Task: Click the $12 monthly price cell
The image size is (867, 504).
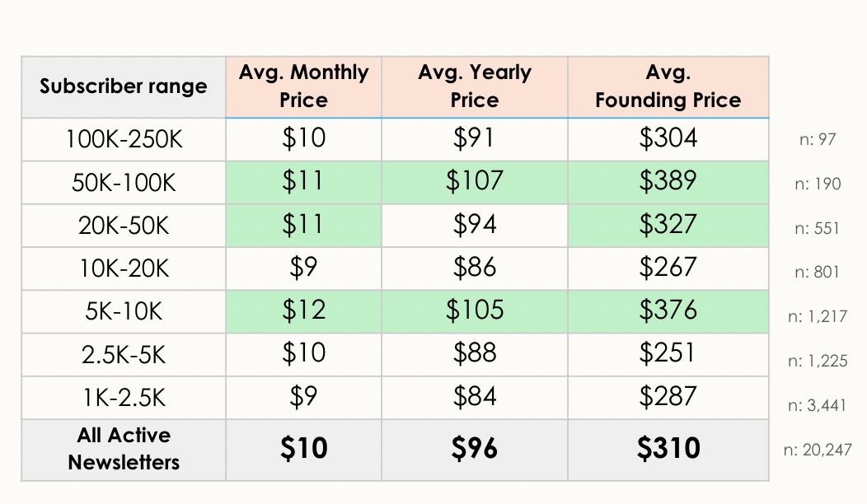Action: click(x=303, y=310)
